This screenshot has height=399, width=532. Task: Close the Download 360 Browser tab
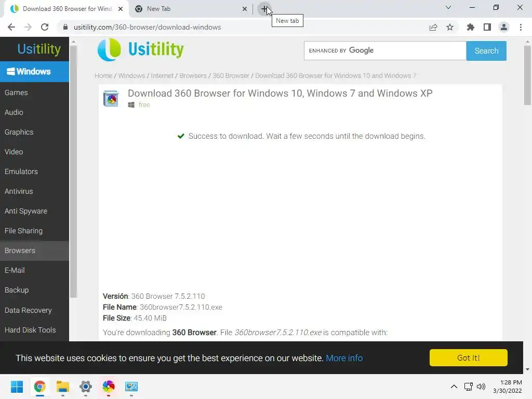click(121, 9)
